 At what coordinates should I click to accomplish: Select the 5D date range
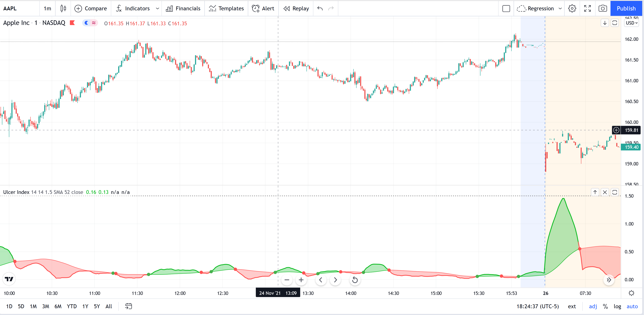(21, 306)
